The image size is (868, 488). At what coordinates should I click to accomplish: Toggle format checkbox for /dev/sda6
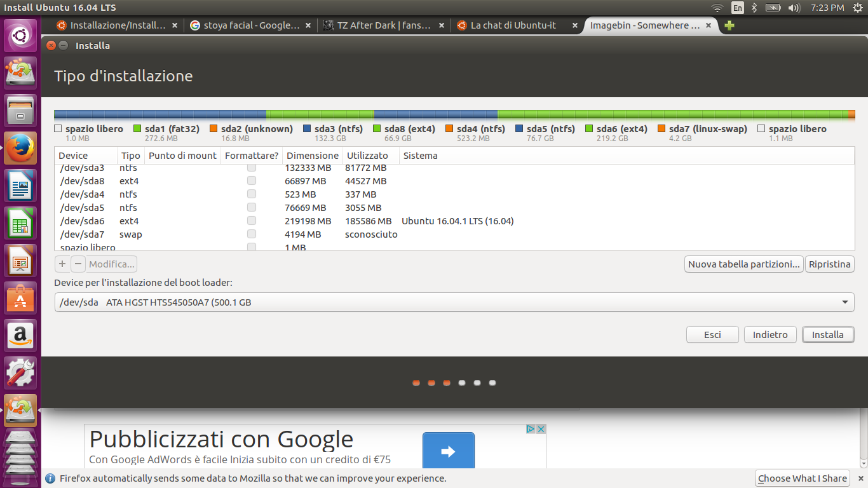[x=252, y=221]
